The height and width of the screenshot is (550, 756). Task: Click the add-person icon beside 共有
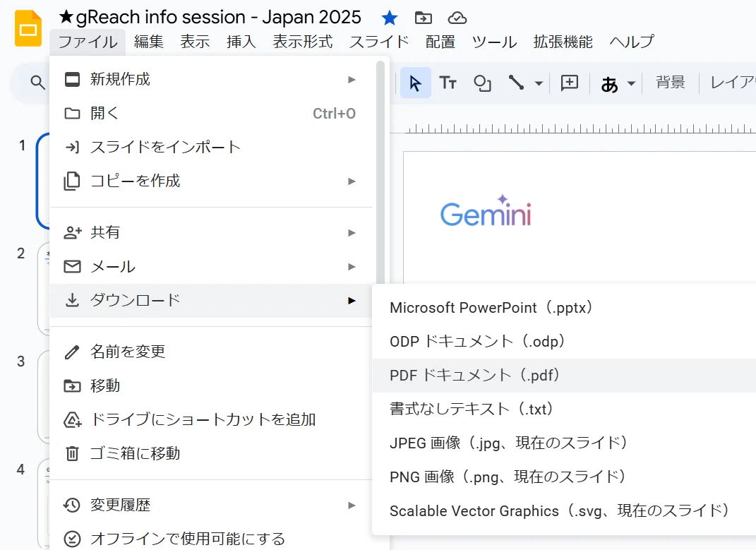[x=72, y=232]
